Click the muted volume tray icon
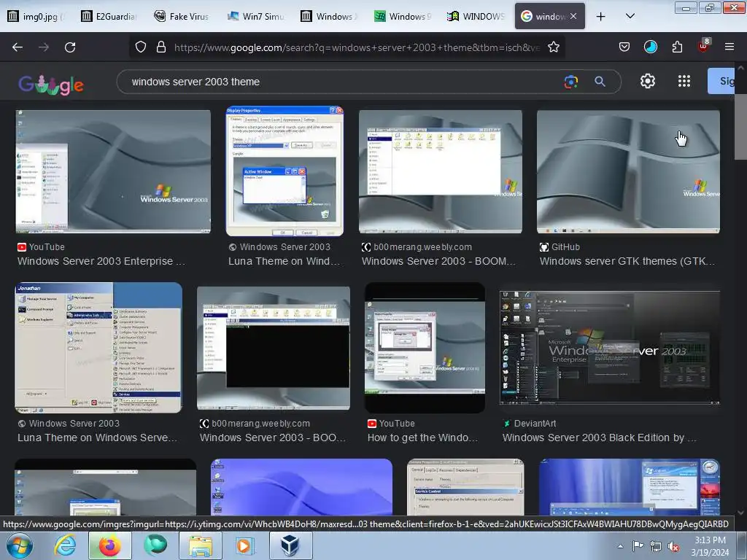Viewport: 747px width, 560px height. click(x=673, y=546)
